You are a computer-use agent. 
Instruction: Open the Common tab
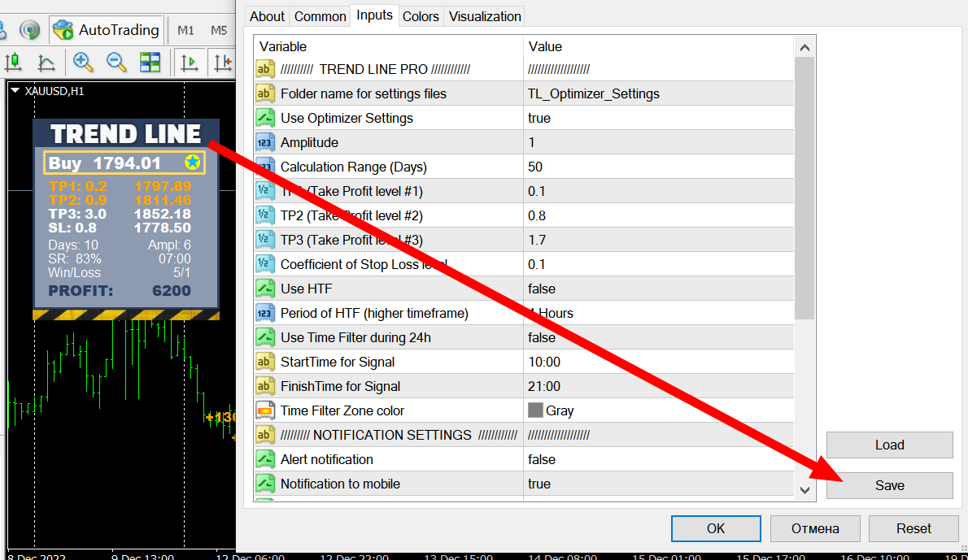(320, 16)
